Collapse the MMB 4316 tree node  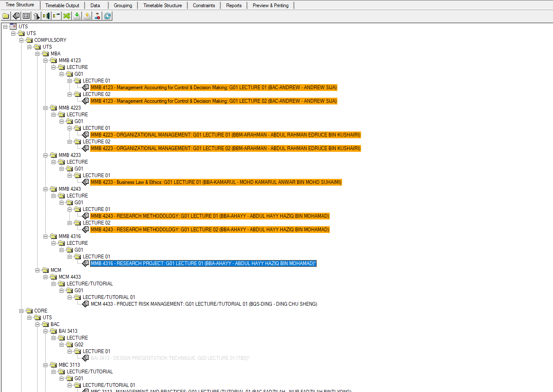[x=45, y=236]
